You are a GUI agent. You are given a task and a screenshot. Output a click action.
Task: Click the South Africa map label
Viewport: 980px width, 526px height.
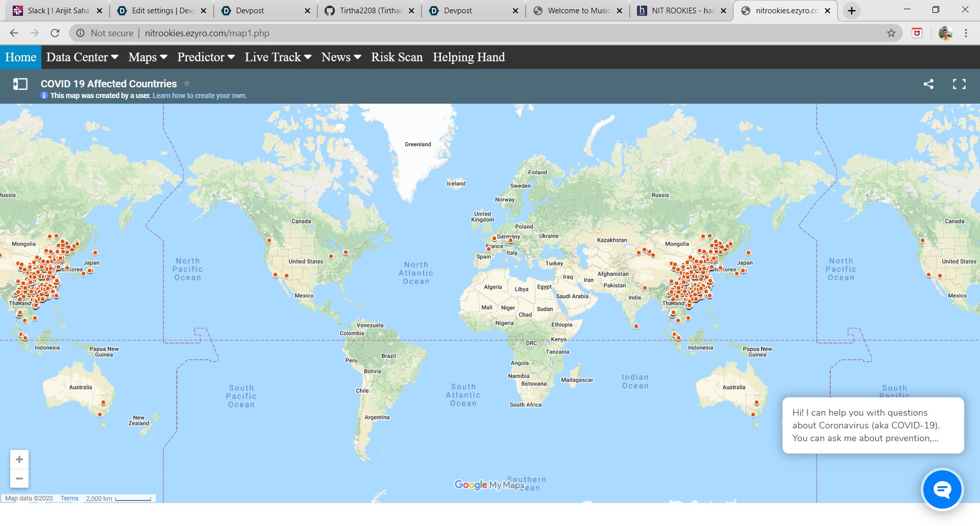(525, 405)
